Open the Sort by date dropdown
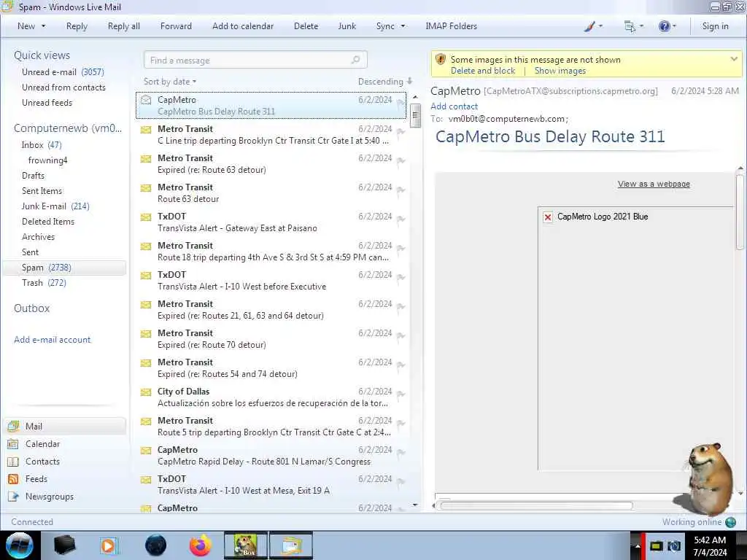Image resolution: width=747 pixels, height=560 pixels. pyautogui.click(x=170, y=82)
